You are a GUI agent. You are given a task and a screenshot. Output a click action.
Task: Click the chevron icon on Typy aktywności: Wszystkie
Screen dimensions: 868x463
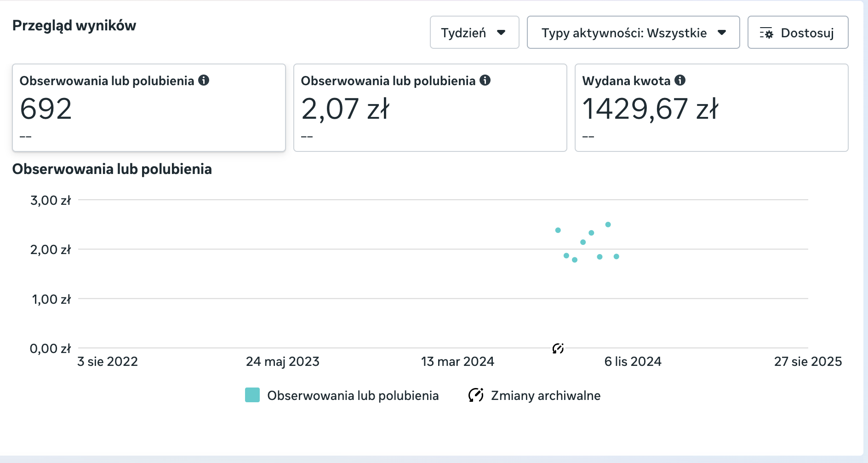pyautogui.click(x=722, y=33)
